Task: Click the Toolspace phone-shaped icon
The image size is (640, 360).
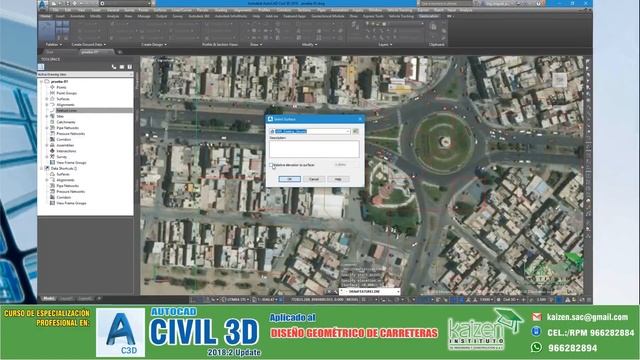Action: coord(114,67)
